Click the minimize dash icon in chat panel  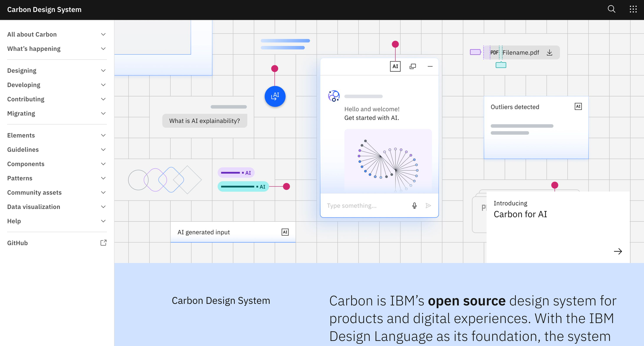pyautogui.click(x=430, y=67)
